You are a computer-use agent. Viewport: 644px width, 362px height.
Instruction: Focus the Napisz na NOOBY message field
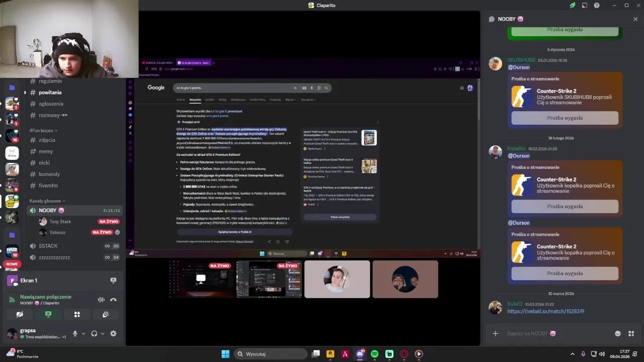558,333
